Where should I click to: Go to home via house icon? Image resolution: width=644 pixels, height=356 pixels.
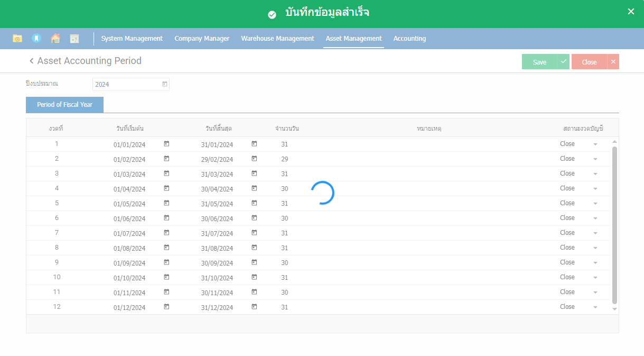(x=55, y=39)
